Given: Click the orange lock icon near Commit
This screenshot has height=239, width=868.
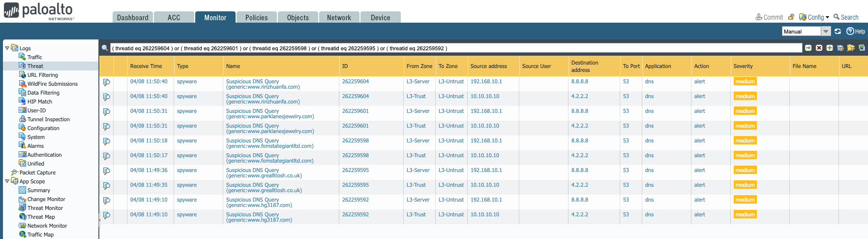Looking at the screenshot, I should [791, 17].
